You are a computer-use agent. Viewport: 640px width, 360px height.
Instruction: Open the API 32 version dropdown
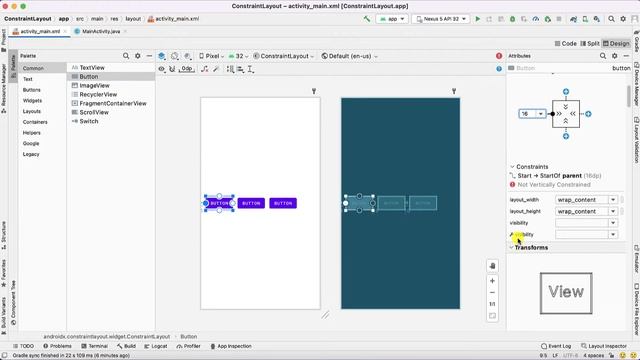238,56
